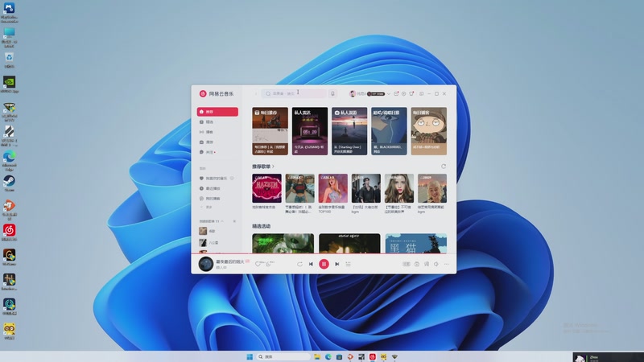Select the 漫游 (Roaming) sidebar item

[217, 142]
